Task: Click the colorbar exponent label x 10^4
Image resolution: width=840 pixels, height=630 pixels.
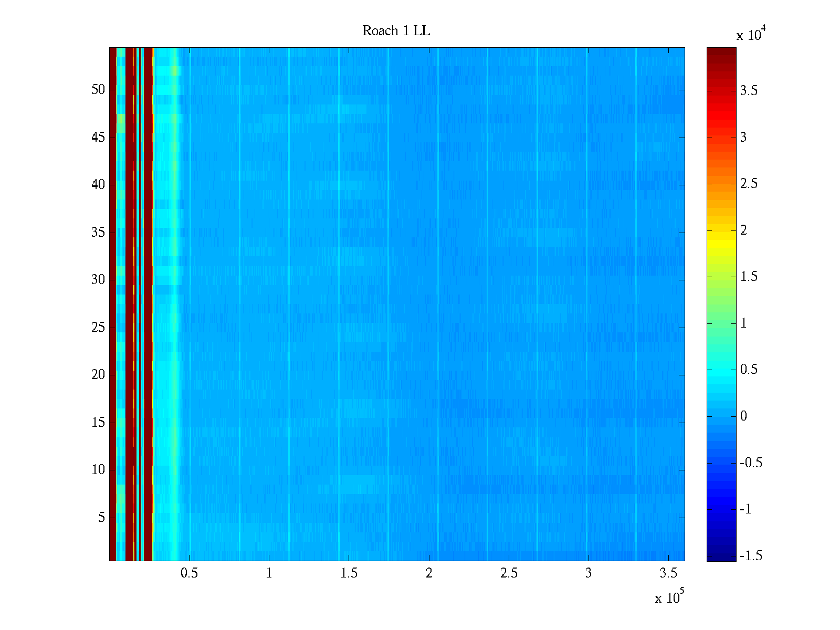Action: click(749, 35)
